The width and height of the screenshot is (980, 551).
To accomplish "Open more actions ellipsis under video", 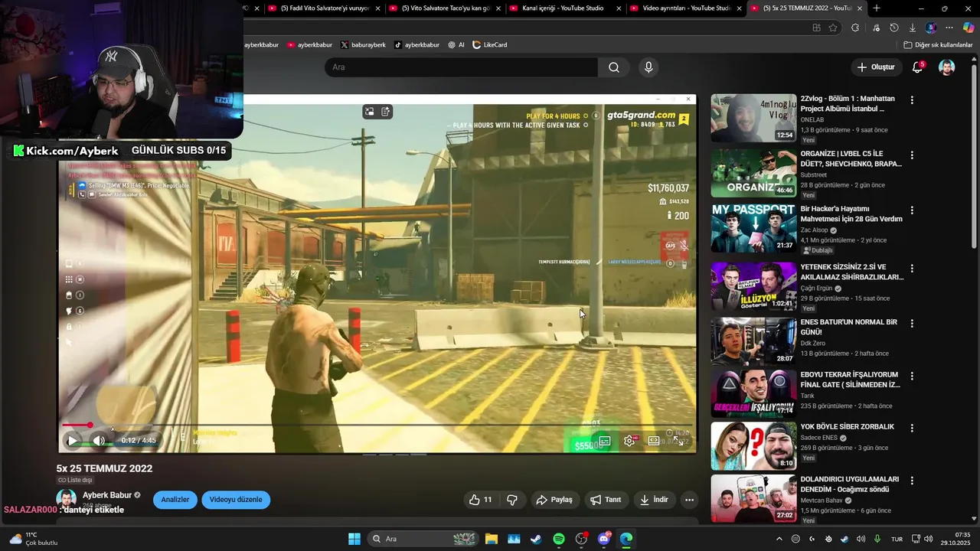I will pyautogui.click(x=689, y=500).
